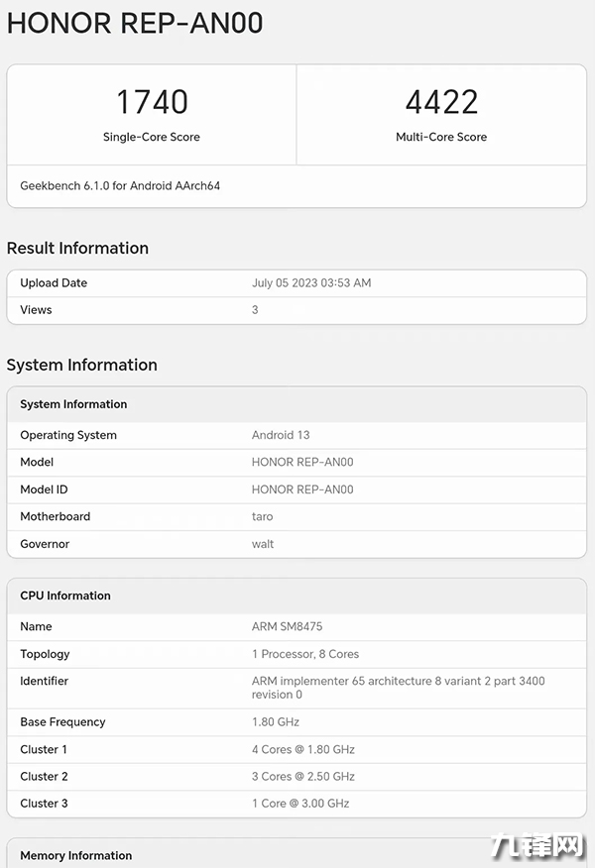Click the Cluster 3 value 1 Core @ 3.00 GHz
The height and width of the screenshot is (868, 595).
coord(300,803)
